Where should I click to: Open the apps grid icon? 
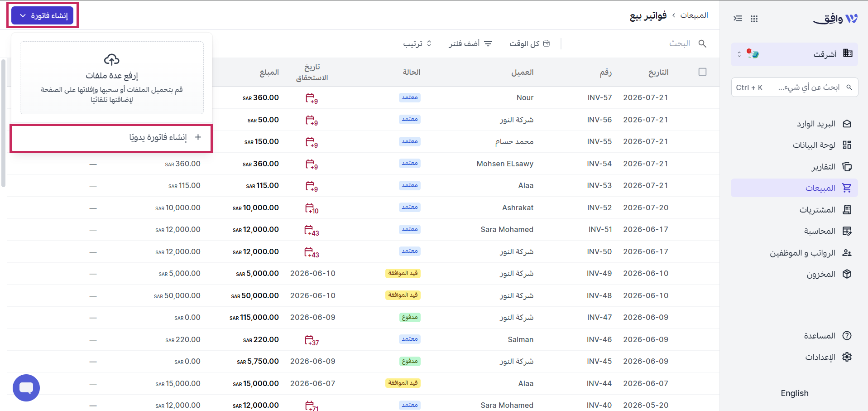coord(754,19)
